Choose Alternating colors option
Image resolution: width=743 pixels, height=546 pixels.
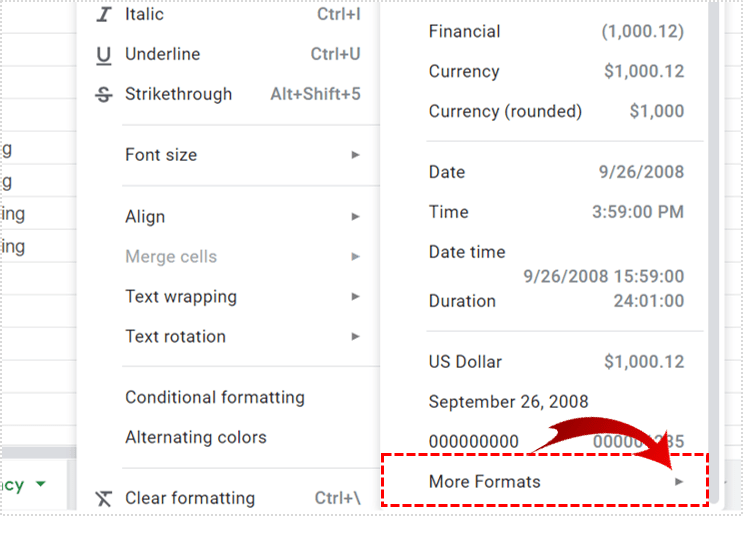click(196, 437)
